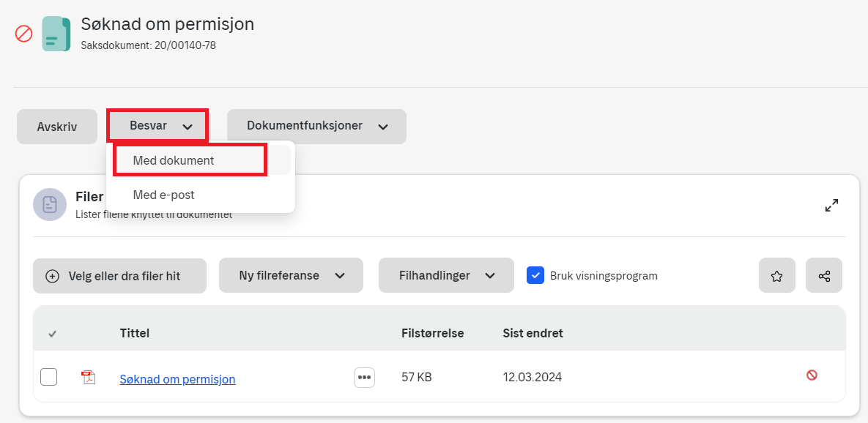868x423 pixels.
Task: Tick the checkbox for the Søknad om permisjon file
Action: (x=49, y=378)
